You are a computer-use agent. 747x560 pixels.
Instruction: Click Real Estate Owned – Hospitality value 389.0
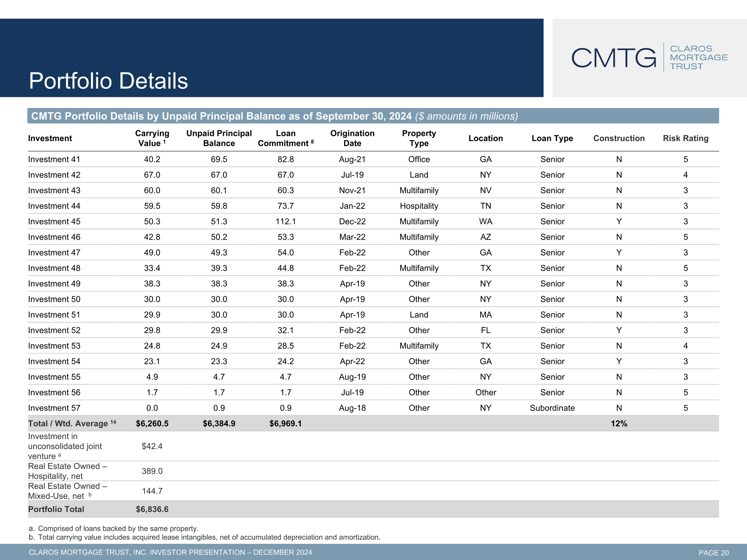[x=152, y=471]
